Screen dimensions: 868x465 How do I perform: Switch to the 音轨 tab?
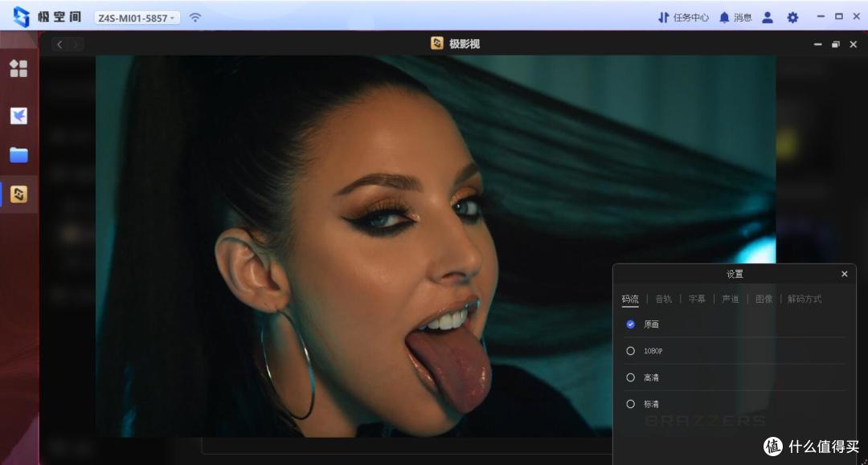663,299
